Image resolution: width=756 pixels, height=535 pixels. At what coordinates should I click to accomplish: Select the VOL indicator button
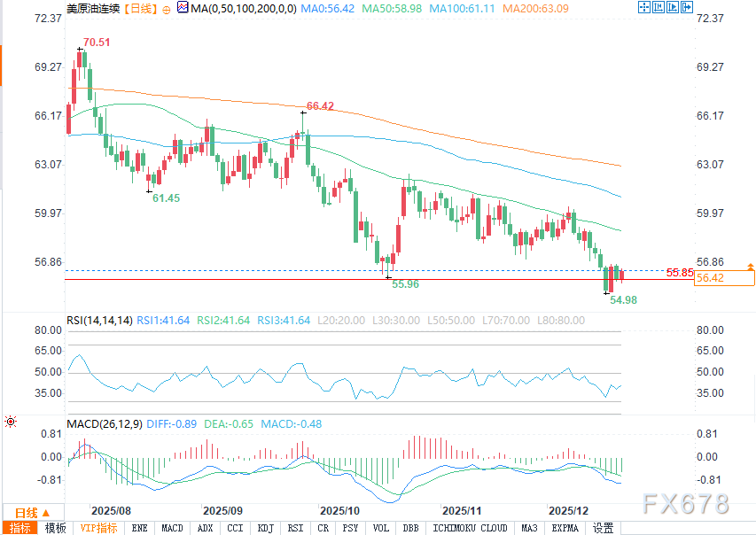381,528
